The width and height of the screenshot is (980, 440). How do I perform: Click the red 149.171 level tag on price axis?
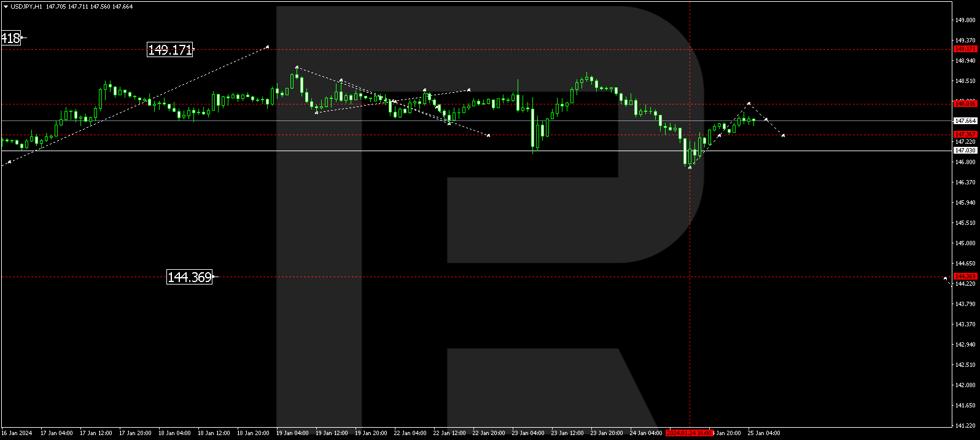[965, 49]
